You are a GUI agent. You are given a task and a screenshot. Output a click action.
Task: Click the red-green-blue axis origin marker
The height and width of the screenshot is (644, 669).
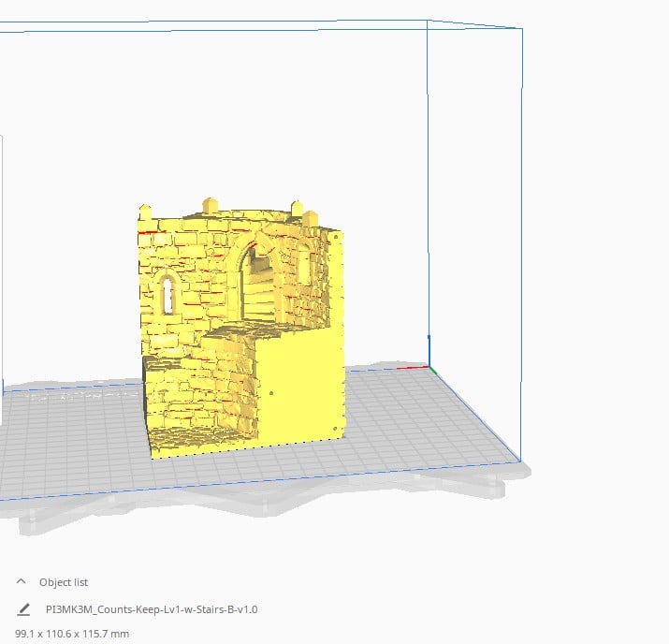point(431,368)
